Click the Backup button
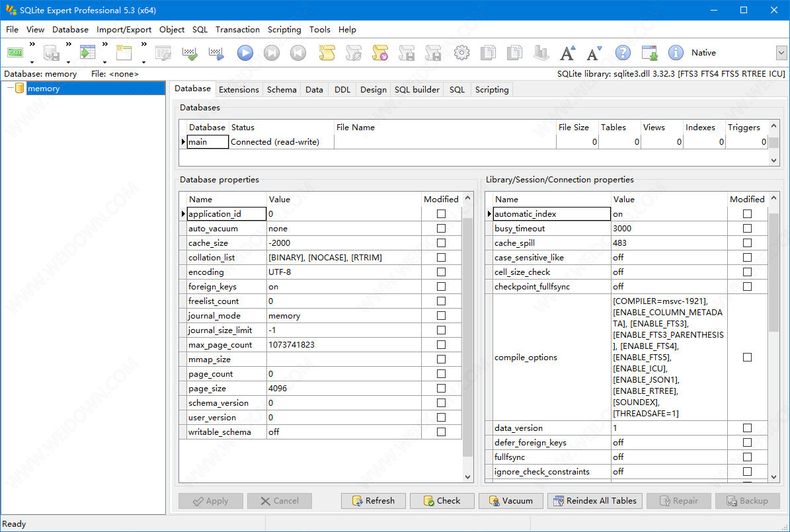790x532 pixels. (x=748, y=501)
